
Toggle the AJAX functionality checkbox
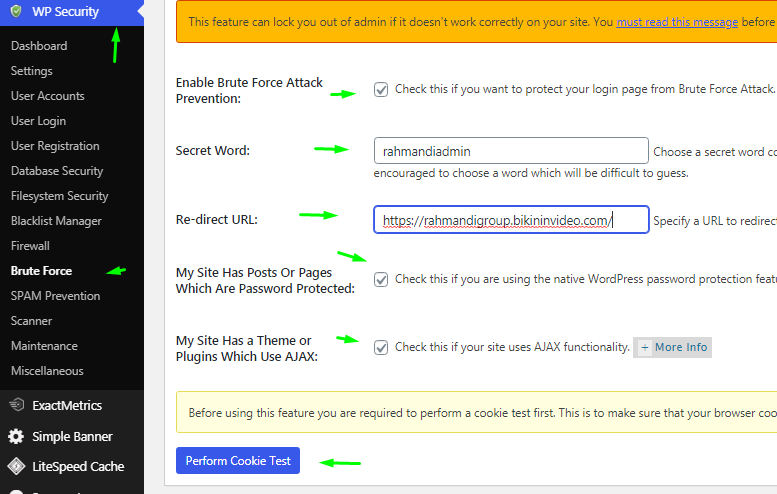[381, 347]
